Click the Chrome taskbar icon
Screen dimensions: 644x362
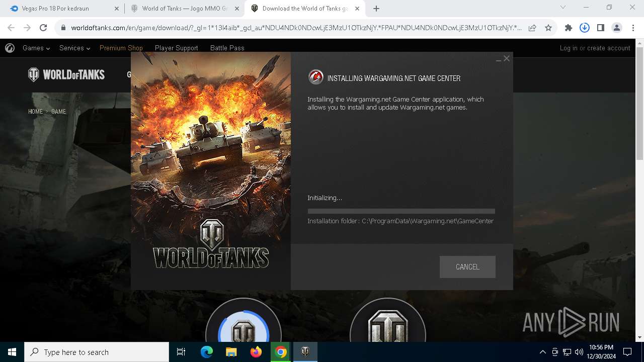(x=281, y=352)
